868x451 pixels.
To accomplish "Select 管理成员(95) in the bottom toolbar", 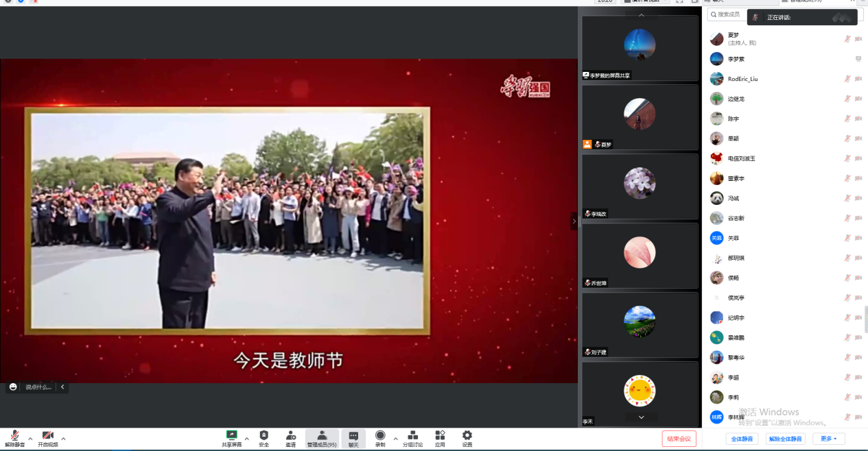I will [322, 439].
